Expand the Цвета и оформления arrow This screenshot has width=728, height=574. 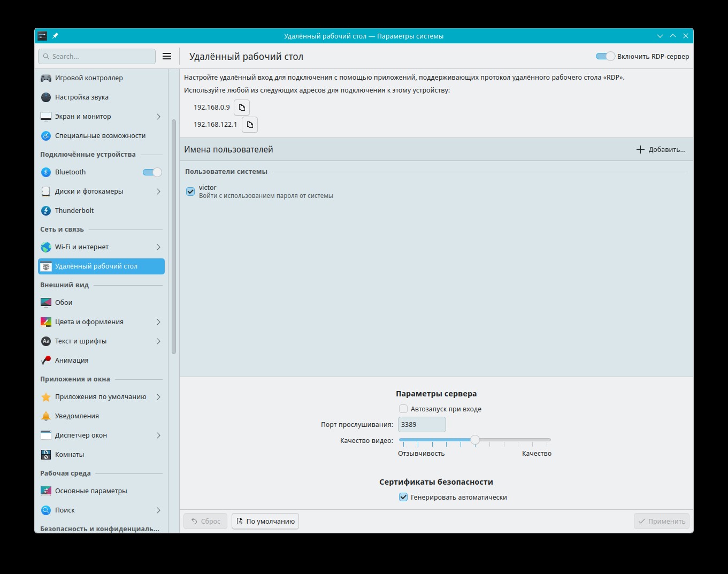(x=158, y=322)
